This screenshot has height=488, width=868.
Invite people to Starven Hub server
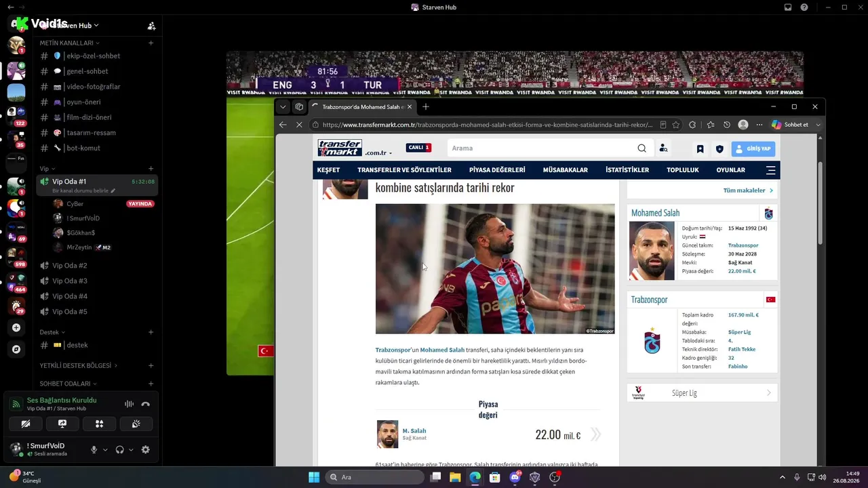(x=151, y=26)
